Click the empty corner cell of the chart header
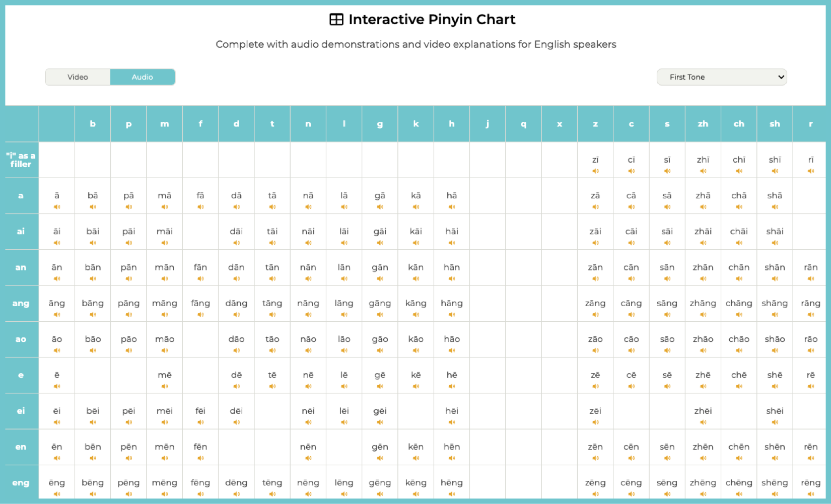This screenshot has width=831, height=504. click(x=21, y=123)
